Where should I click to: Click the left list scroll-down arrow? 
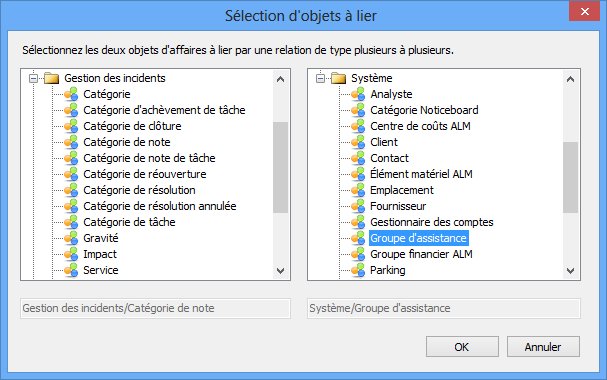281,270
